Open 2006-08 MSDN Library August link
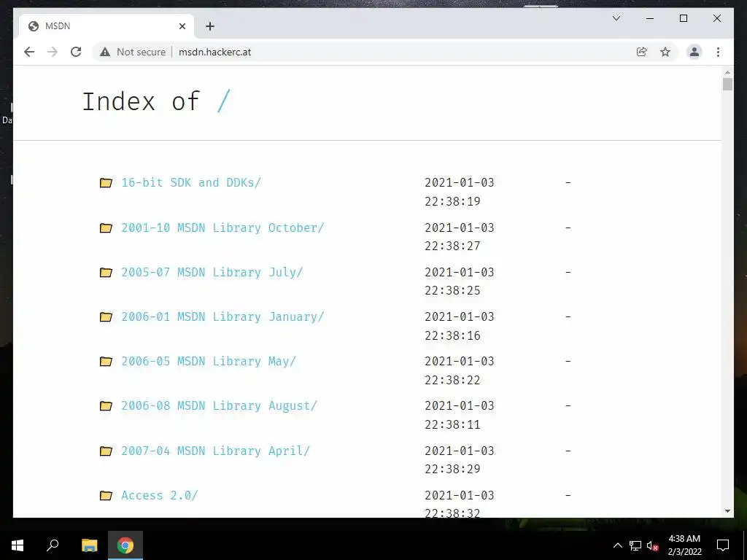The width and height of the screenshot is (747, 560). (x=219, y=405)
